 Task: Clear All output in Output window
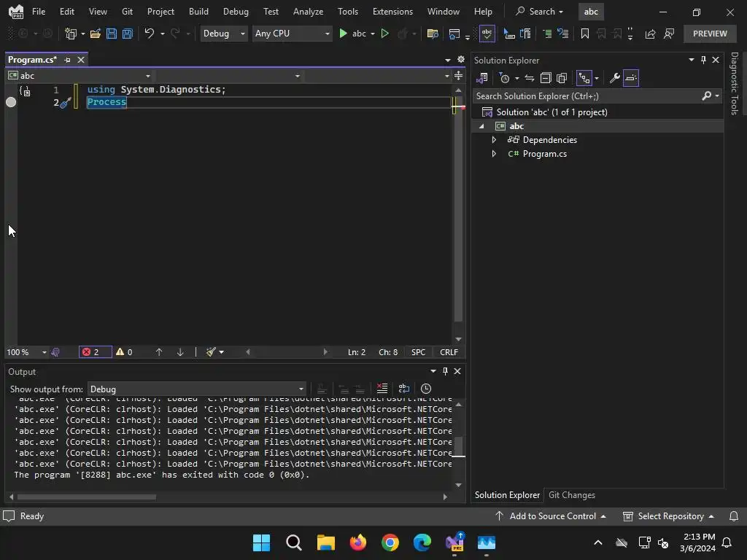point(382,389)
